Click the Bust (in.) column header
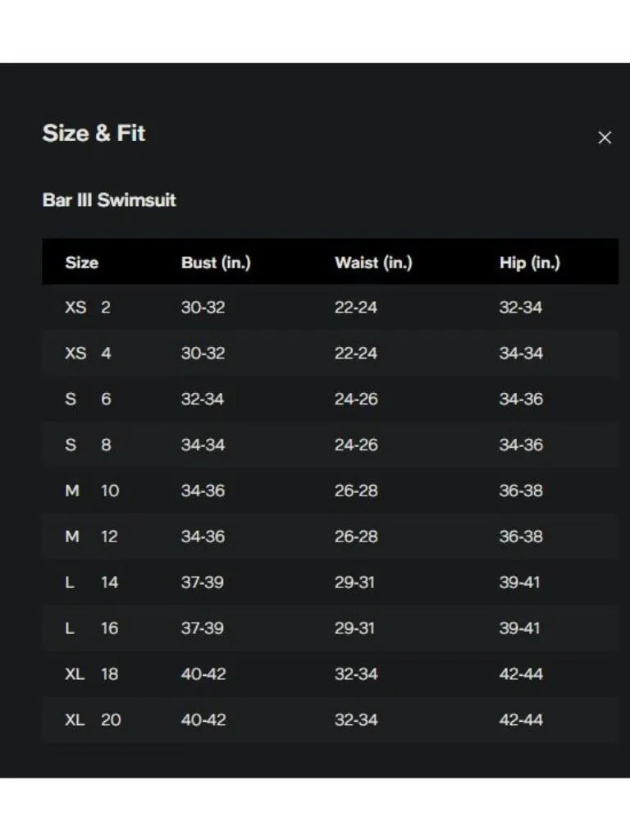The height and width of the screenshot is (840, 630). [x=216, y=262]
